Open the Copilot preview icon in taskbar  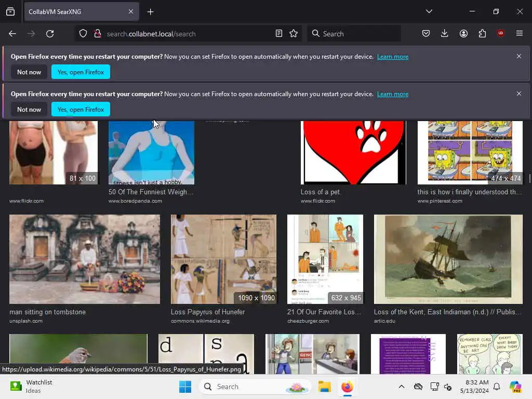(x=515, y=387)
